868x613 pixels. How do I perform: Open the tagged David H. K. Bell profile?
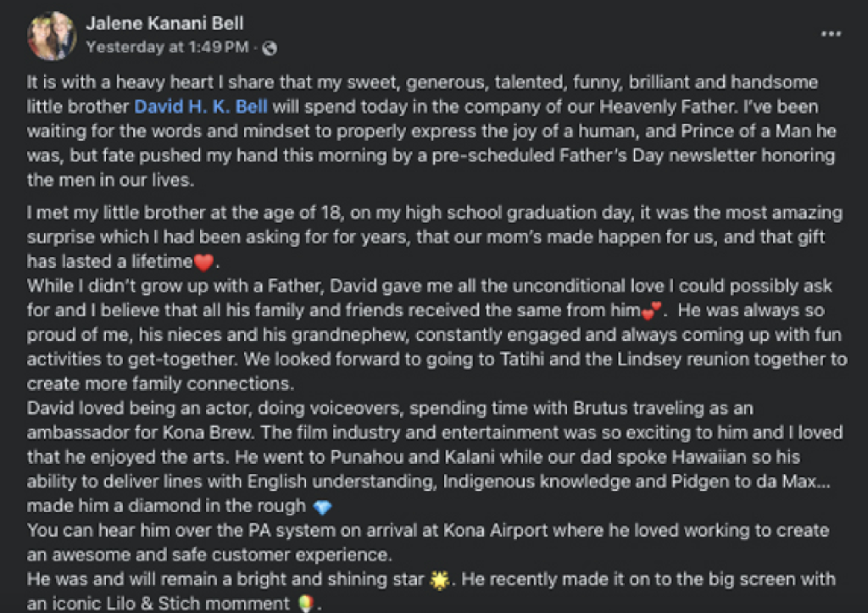201,106
